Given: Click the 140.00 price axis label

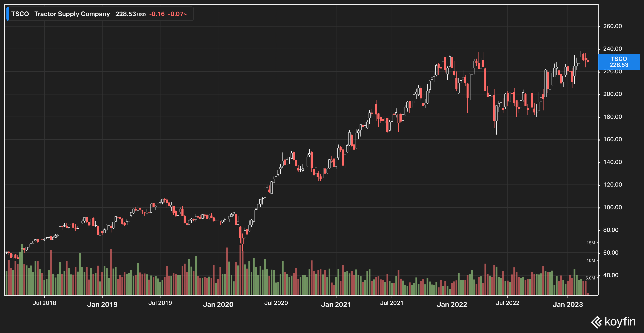Looking at the screenshot, I should coord(613,162).
